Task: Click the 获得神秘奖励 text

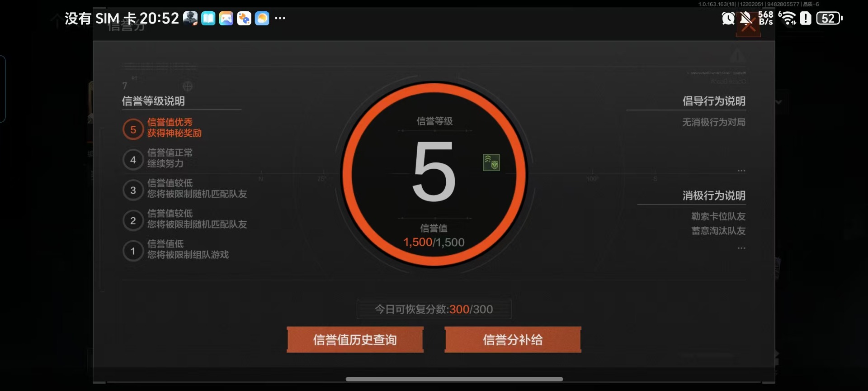Action: (x=175, y=133)
